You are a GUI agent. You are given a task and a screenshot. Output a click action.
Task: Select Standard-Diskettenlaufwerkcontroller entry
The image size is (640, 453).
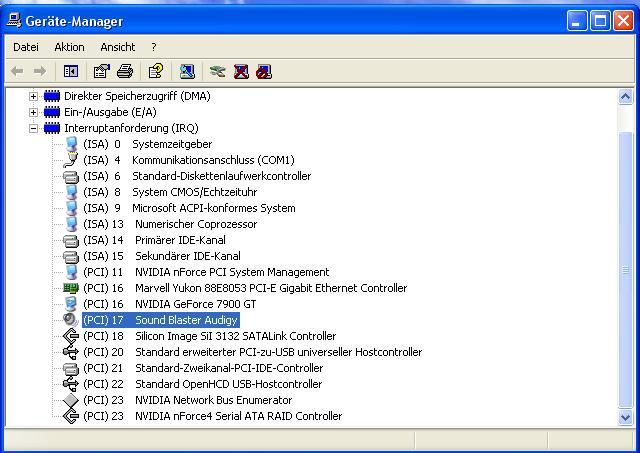pos(197,176)
